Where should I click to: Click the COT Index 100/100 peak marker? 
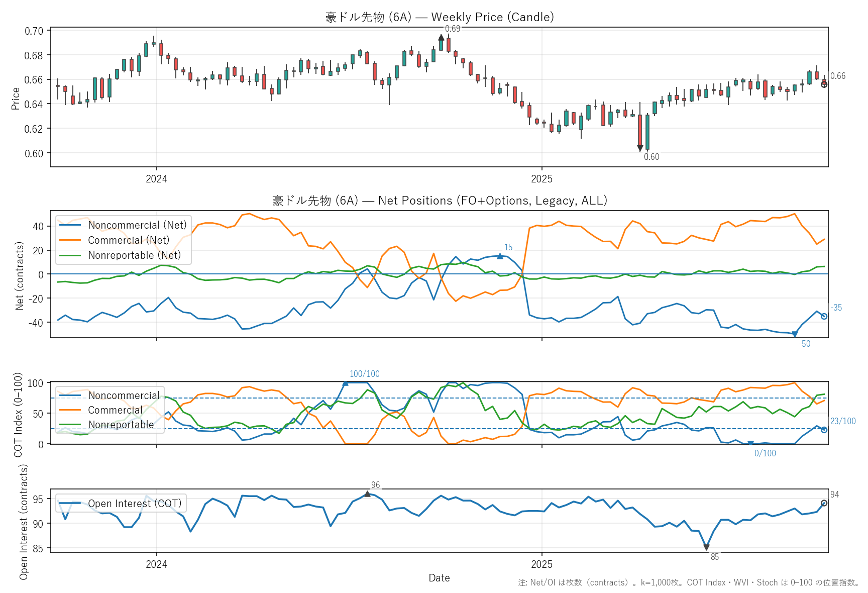coord(345,383)
